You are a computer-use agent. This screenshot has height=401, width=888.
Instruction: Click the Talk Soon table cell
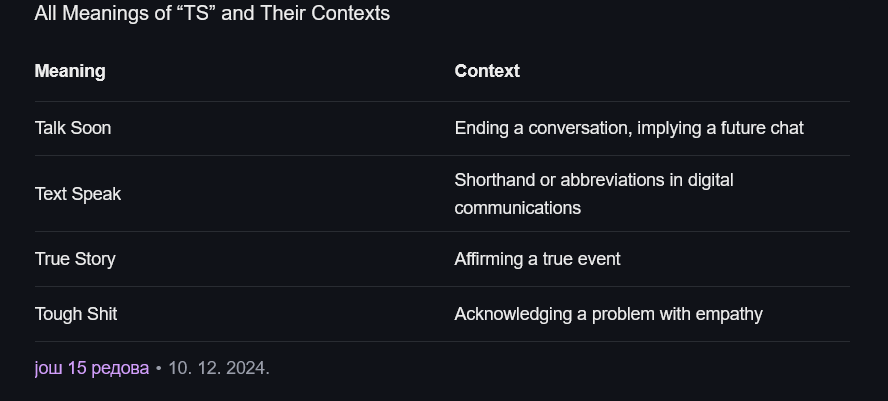point(73,128)
